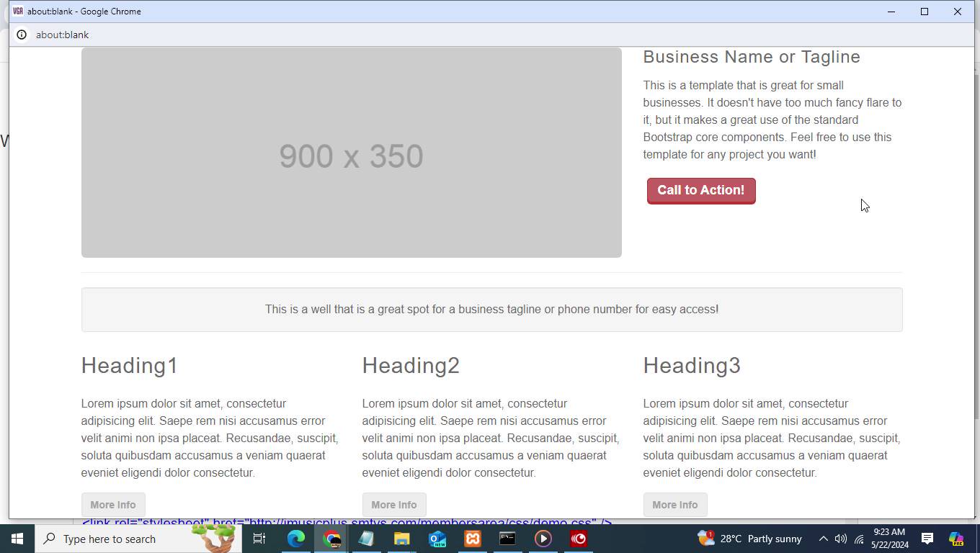The width and height of the screenshot is (980, 553).
Task: Click the site information icon beside about:blank
Action: tap(22, 35)
